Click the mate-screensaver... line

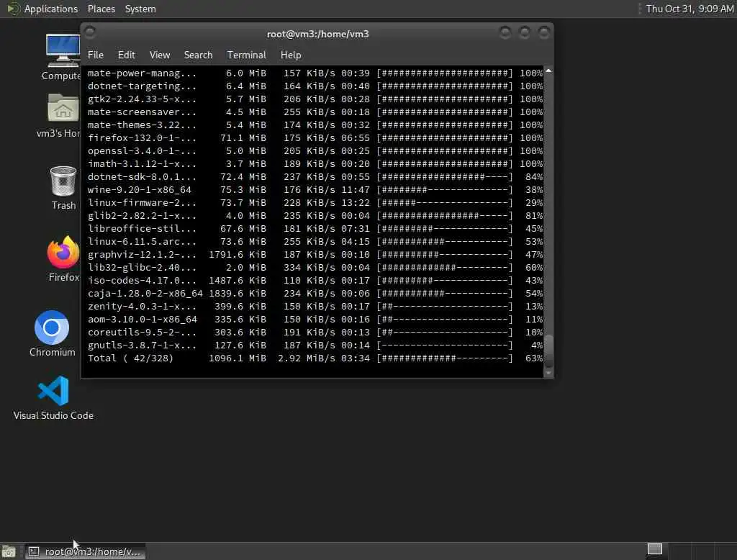(315, 112)
